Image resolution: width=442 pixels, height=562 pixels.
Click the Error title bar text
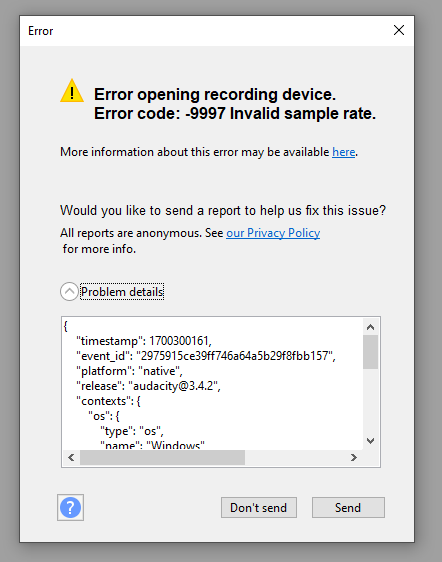[x=41, y=31]
